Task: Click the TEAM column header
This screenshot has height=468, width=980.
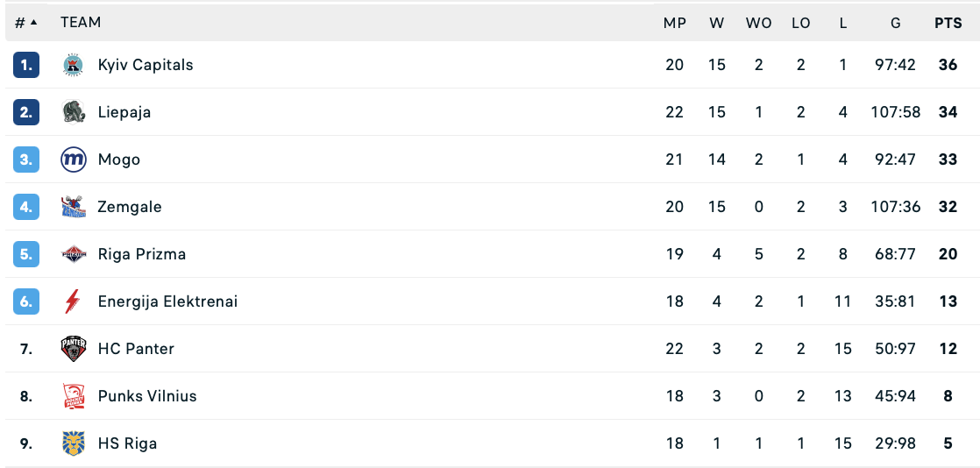Action: [x=81, y=23]
